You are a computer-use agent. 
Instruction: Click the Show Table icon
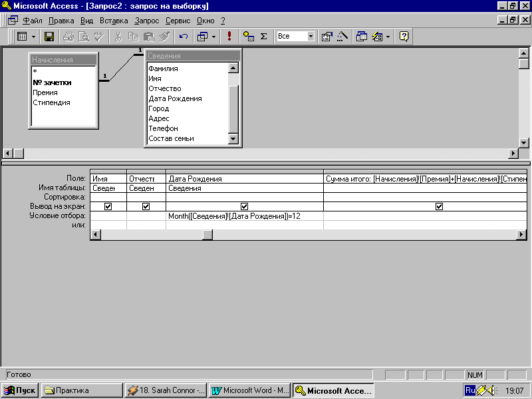[x=249, y=37]
